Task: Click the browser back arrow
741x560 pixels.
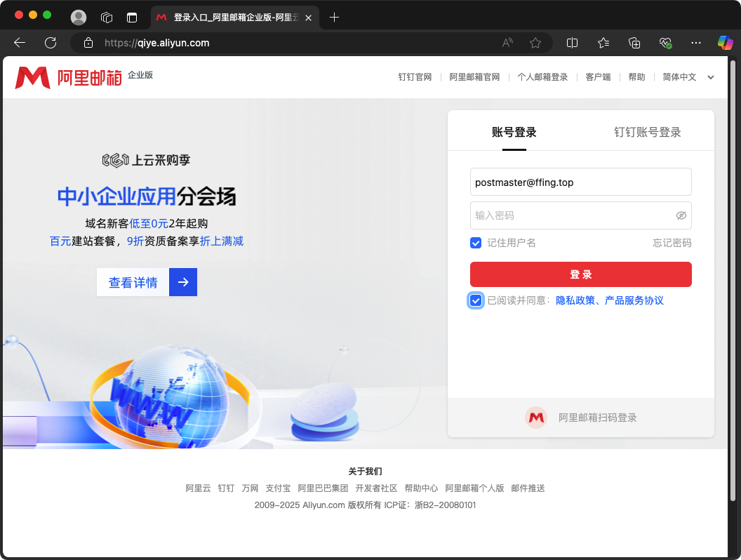Action: coord(20,43)
